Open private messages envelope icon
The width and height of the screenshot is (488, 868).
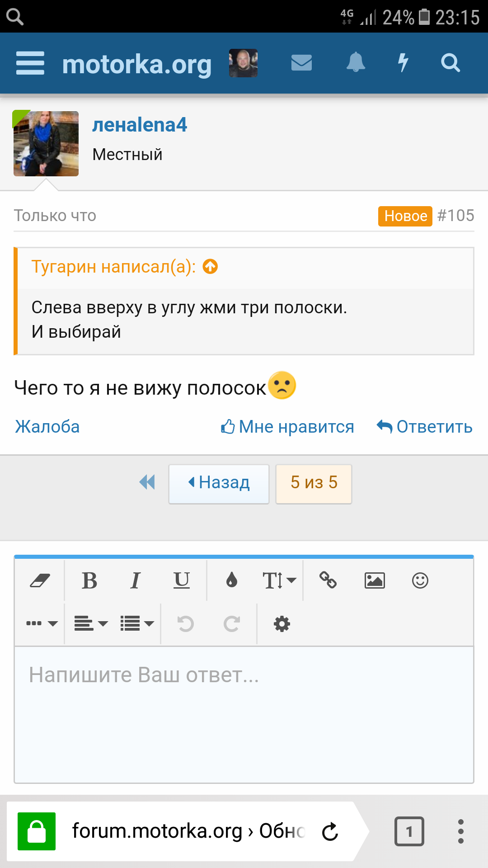coord(301,63)
